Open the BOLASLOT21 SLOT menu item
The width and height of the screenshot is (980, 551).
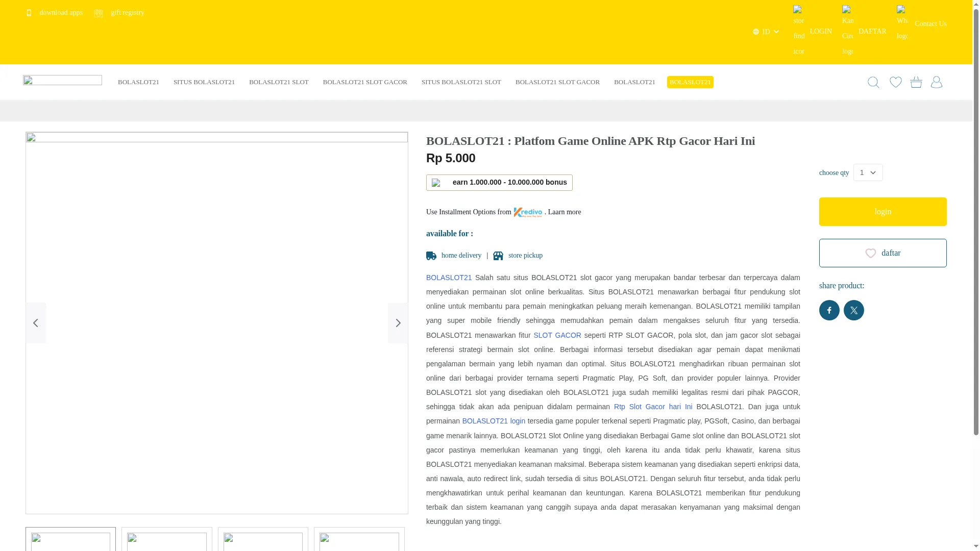coord(279,82)
